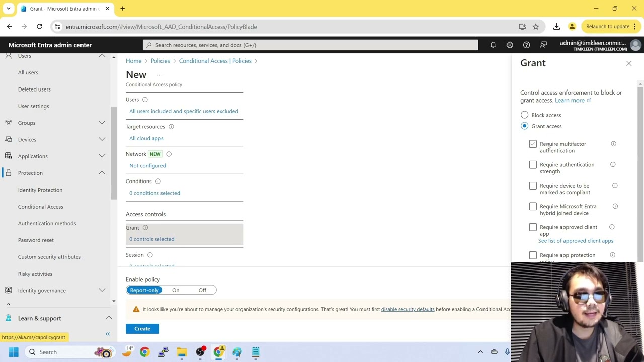This screenshot has height=362, width=644.
Task: Open Password reset in sidebar
Action: 36,240
